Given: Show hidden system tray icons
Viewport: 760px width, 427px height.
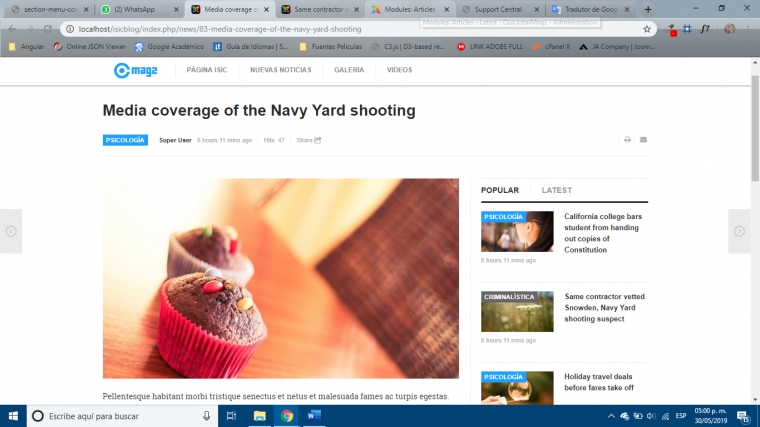Looking at the screenshot, I should click(611, 416).
